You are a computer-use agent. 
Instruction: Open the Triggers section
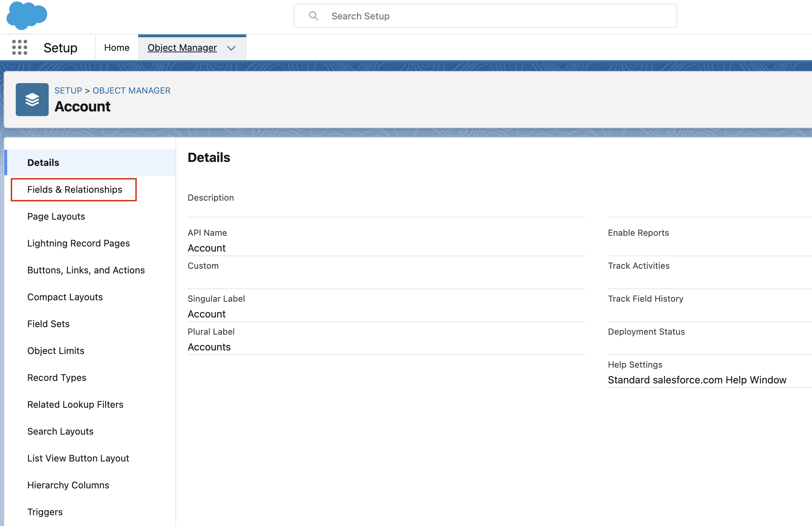coord(45,512)
